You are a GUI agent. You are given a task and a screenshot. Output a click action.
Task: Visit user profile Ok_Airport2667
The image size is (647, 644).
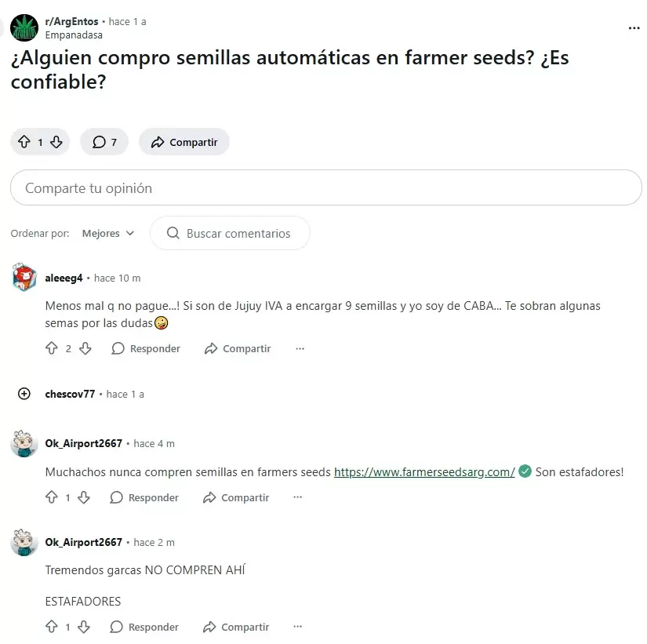[83, 443]
